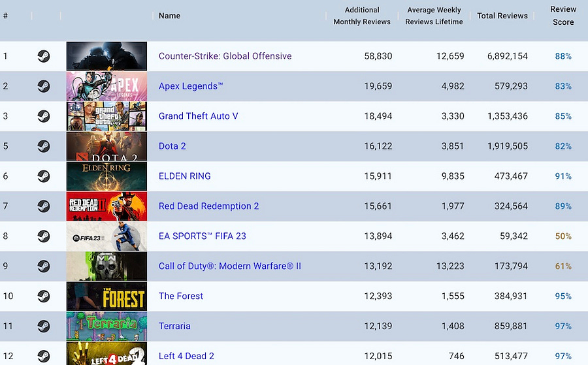Select weekly lifetime value 13,223
588x365 pixels.
pyautogui.click(x=450, y=266)
